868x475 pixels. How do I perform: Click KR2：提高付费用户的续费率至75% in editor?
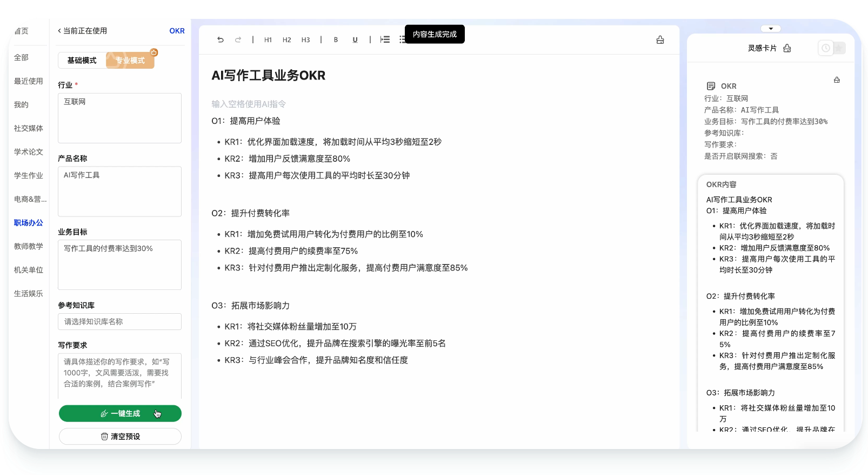[x=291, y=251]
